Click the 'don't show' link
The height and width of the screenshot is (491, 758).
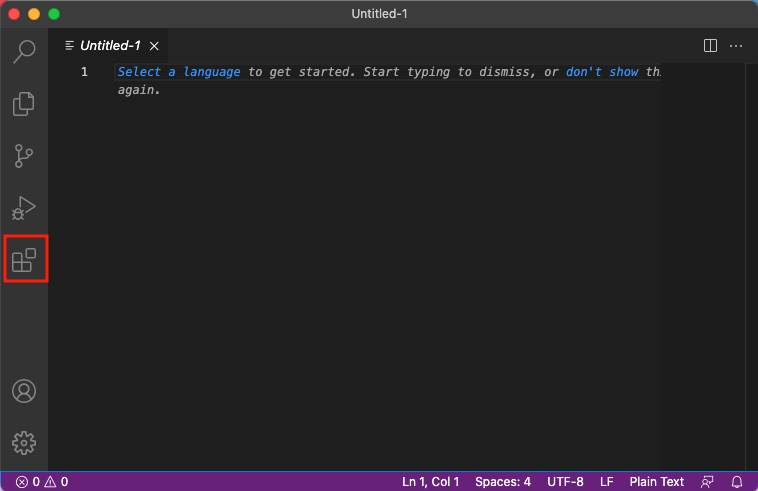click(x=602, y=72)
